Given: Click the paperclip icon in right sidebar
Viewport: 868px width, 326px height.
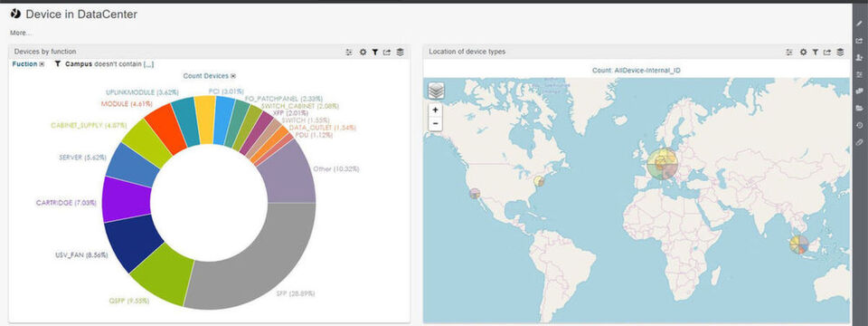Looking at the screenshot, I should (x=859, y=142).
